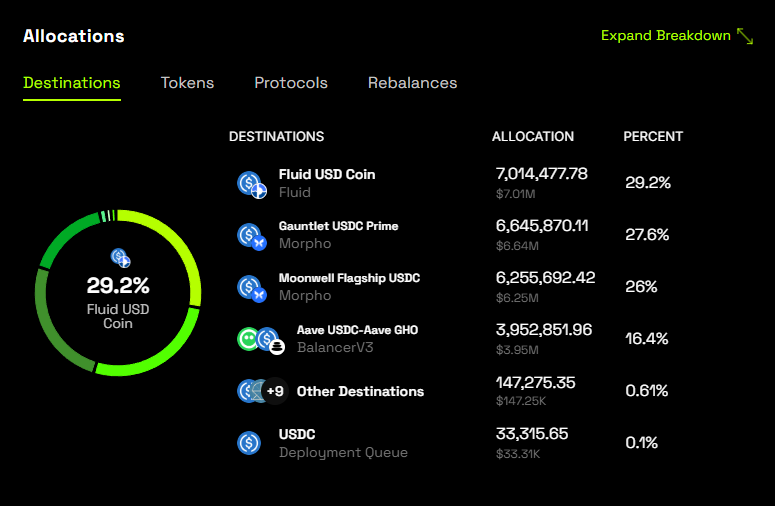Switch to the Protocols tab

pyautogui.click(x=291, y=83)
